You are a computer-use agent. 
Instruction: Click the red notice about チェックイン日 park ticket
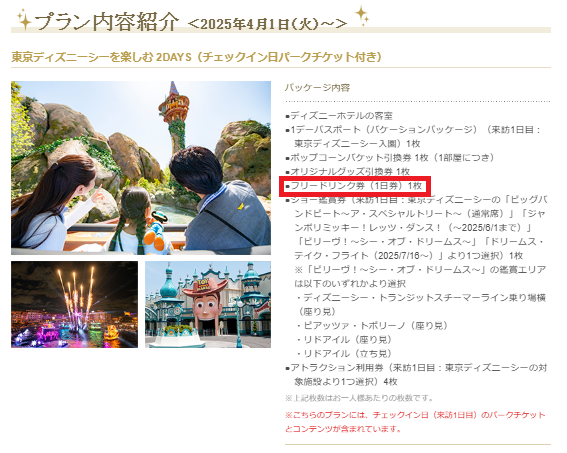[x=415, y=422]
